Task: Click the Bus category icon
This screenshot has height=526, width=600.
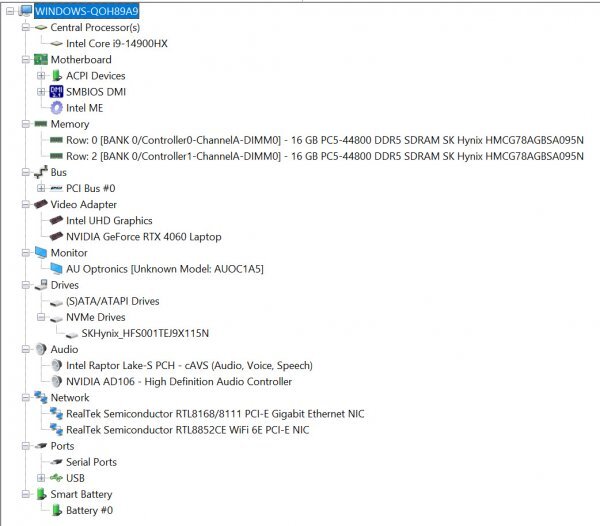Action: pos(41,172)
